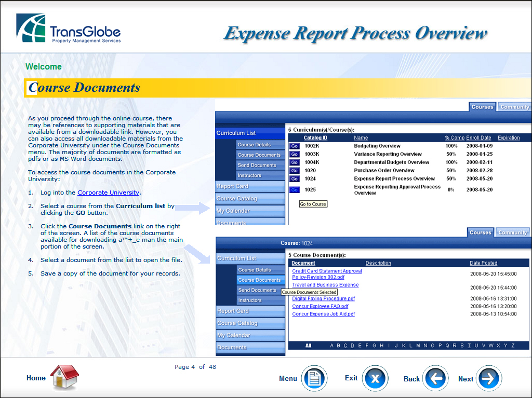This screenshot has width=532, height=398.
Task: Click Go button for 1002K course
Action: click(295, 146)
